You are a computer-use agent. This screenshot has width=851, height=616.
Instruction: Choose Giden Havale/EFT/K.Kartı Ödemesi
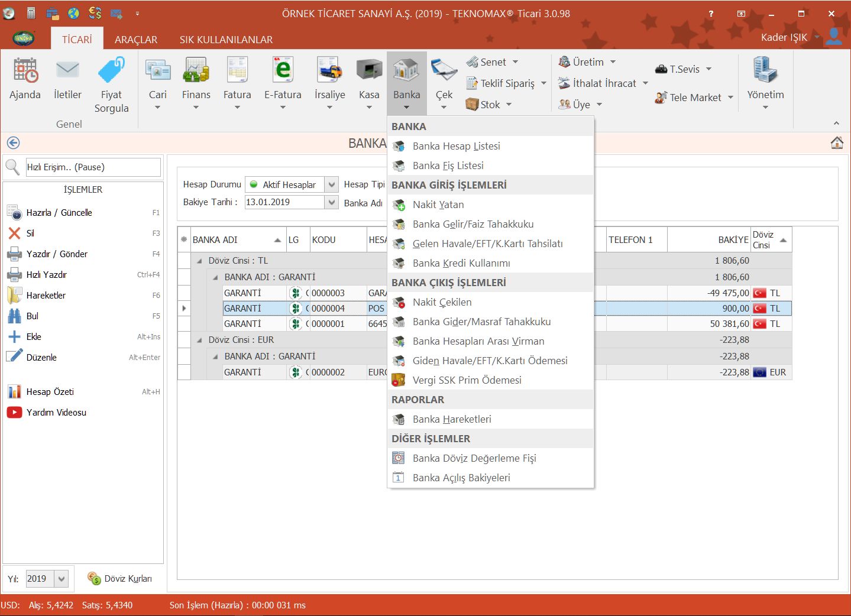[491, 361]
